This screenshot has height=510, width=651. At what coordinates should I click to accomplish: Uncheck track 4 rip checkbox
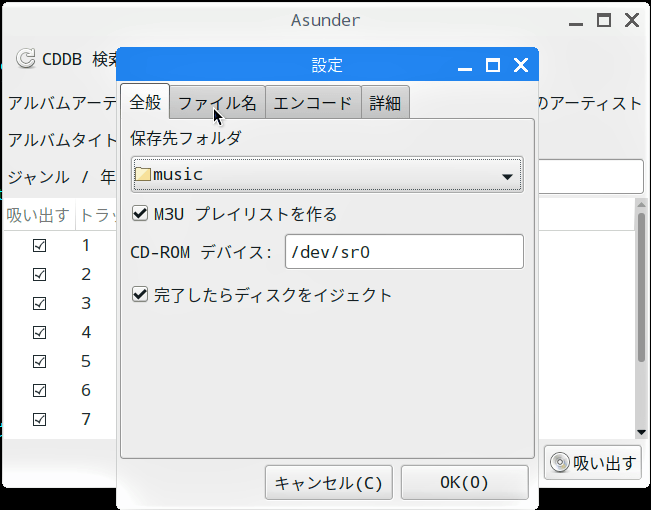click(x=39, y=333)
